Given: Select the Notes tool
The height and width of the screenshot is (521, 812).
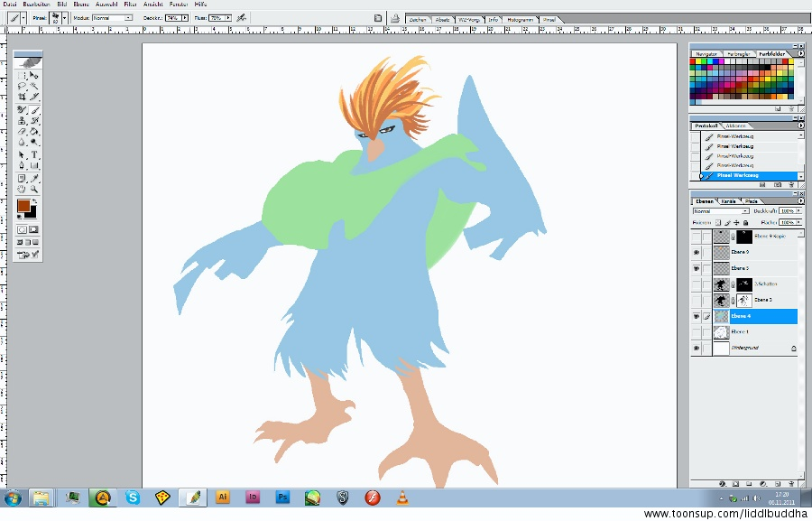Looking at the screenshot, I should (x=22, y=179).
